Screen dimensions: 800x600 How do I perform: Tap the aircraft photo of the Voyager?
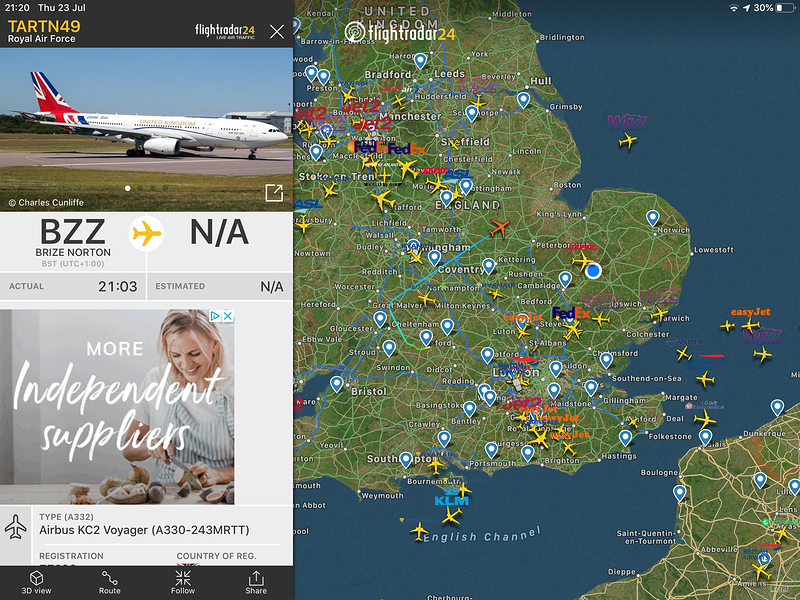[146, 130]
